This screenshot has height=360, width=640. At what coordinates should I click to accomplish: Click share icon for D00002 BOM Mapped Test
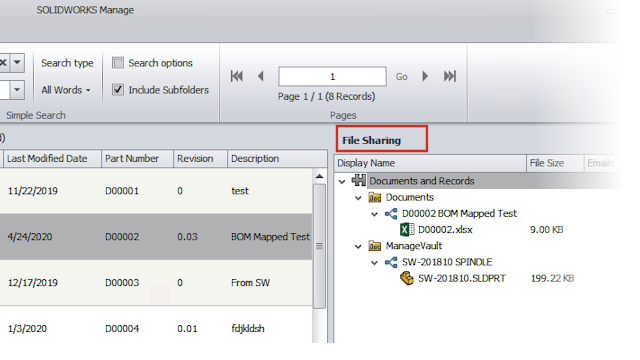click(391, 213)
